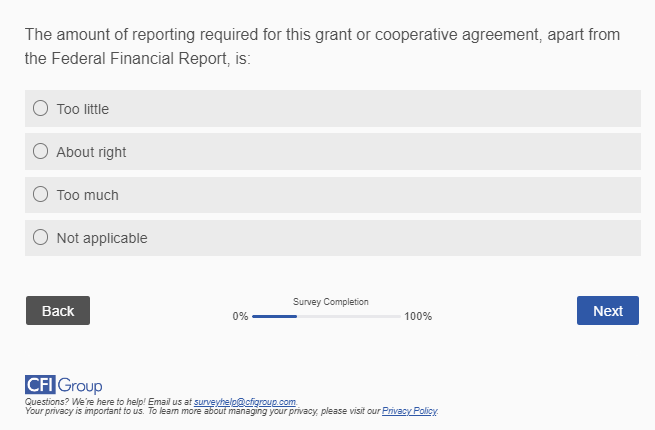Viewport: 655px width, 430px height.
Task: Mark 'Not applicable' radio button
Action: (x=41, y=238)
